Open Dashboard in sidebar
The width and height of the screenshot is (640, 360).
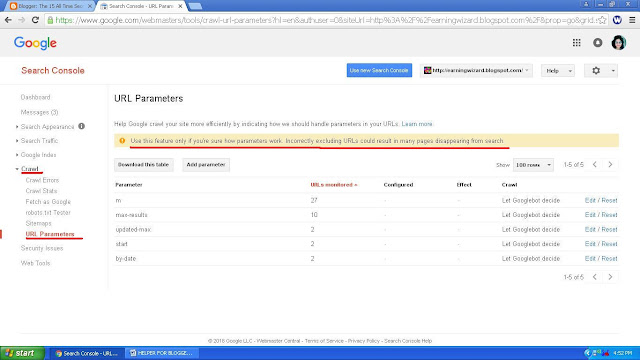pos(36,97)
